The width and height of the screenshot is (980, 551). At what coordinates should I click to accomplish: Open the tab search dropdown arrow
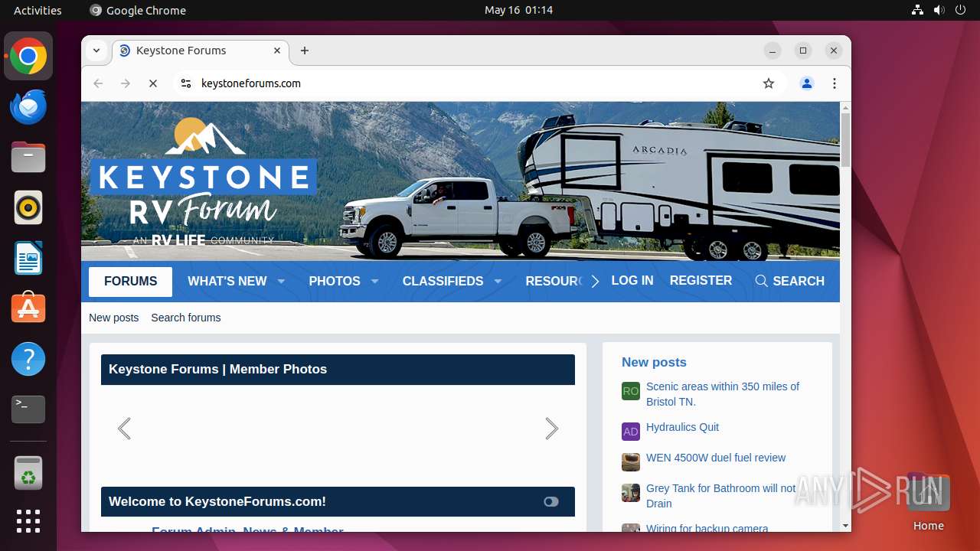(x=96, y=51)
